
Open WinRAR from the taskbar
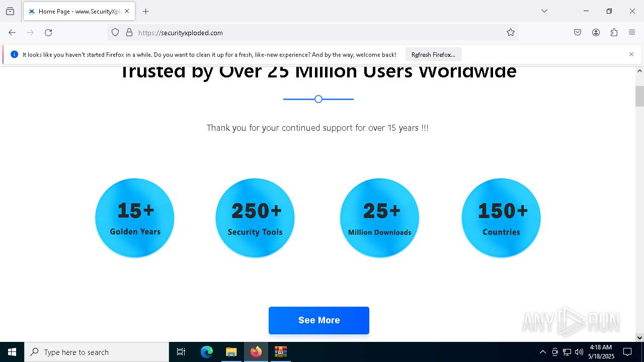[280, 352]
